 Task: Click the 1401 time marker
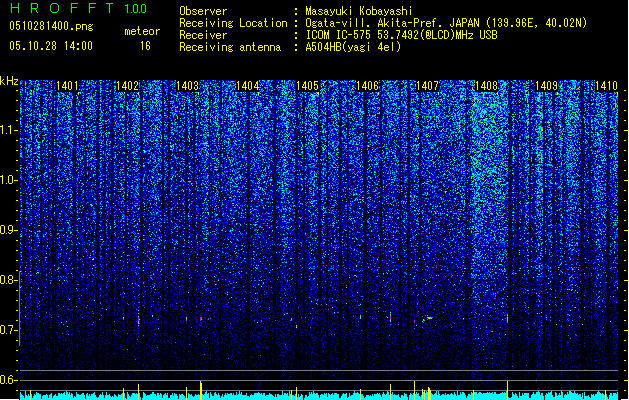pyautogui.click(x=67, y=86)
